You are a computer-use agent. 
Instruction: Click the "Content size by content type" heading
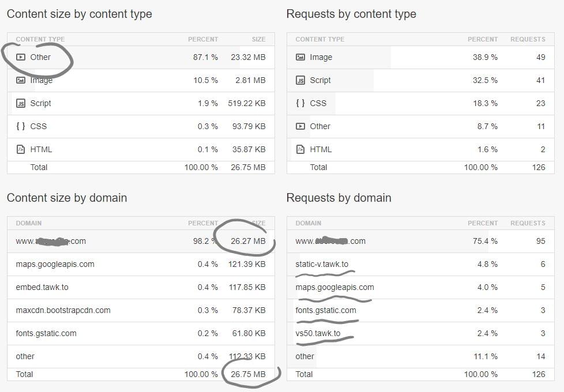click(x=80, y=14)
